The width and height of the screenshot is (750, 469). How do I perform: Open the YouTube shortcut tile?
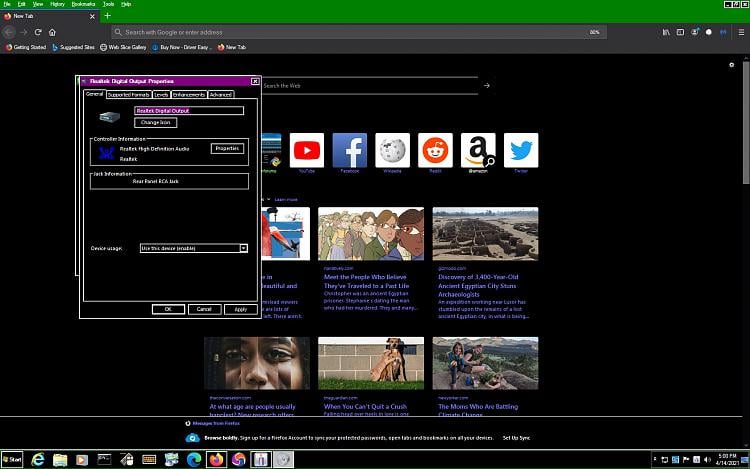click(x=307, y=150)
